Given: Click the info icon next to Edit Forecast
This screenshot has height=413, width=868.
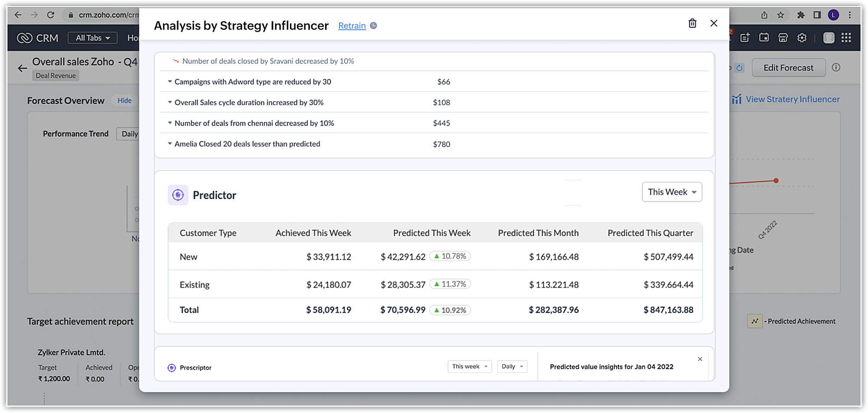Looking at the screenshot, I should coord(836,67).
